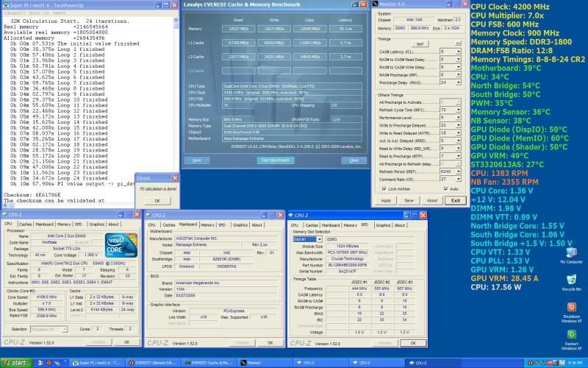The image size is (588, 368).
Task: Click the 'Checksum: 6E61786E' line in Super PI
Action: point(32,195)
